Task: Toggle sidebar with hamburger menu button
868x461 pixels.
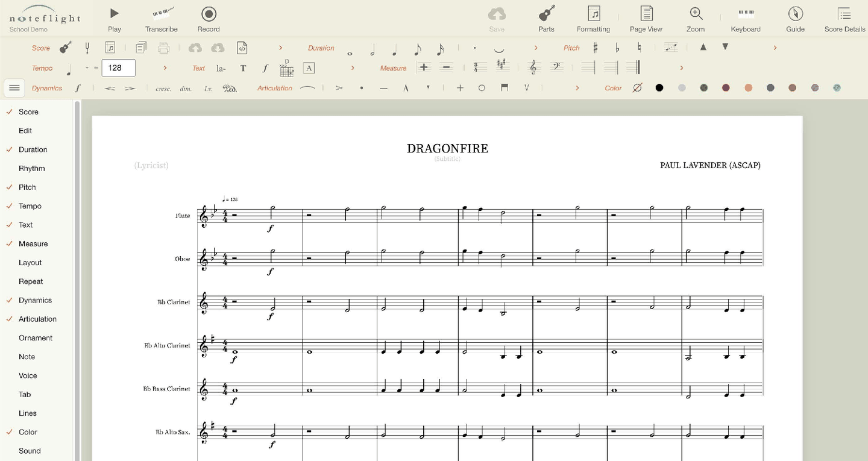Action: click(x=14, y=88)
